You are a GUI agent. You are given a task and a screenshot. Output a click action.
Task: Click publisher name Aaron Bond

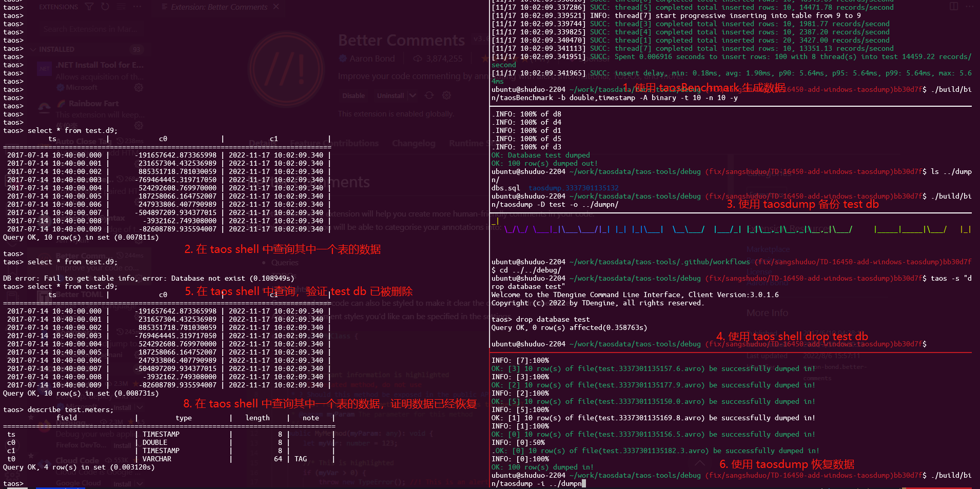[372, 58]
